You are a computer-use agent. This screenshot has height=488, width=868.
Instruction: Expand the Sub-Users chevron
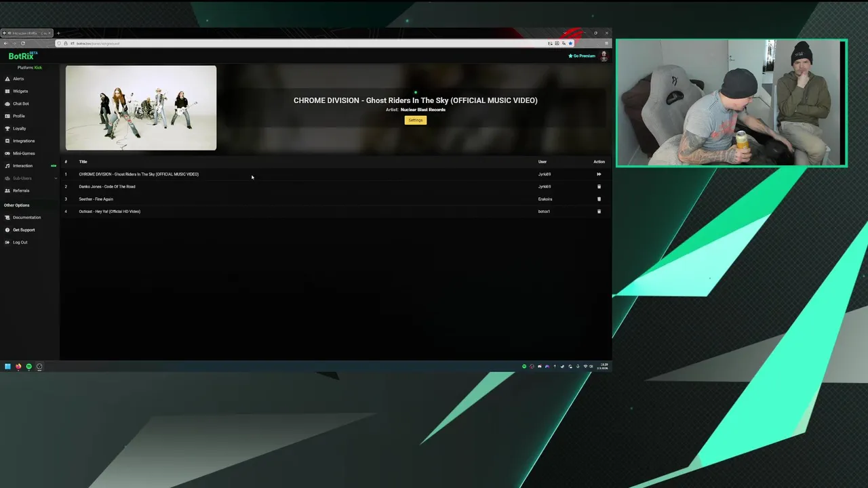click(56, 178)
